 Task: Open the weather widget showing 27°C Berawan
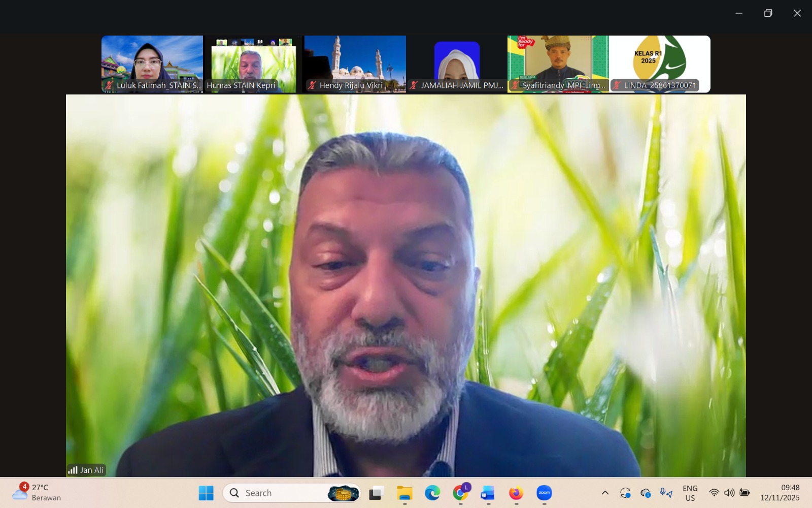[37, 493]
